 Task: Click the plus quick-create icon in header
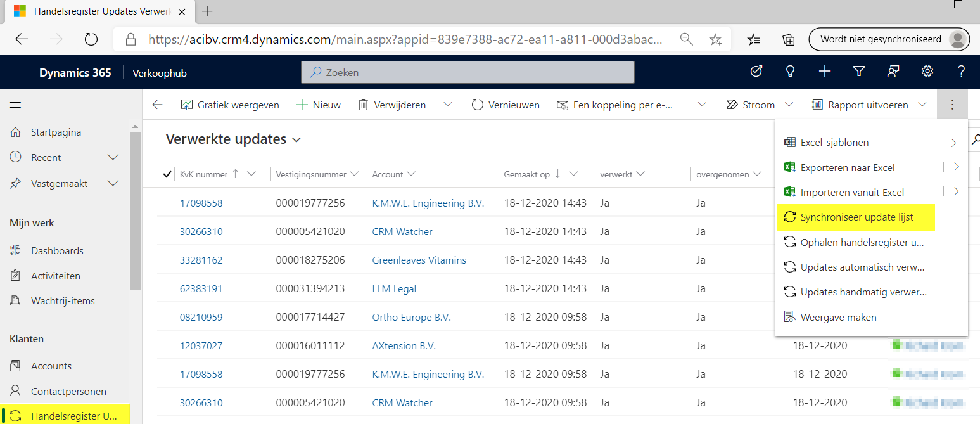(824, 72)
